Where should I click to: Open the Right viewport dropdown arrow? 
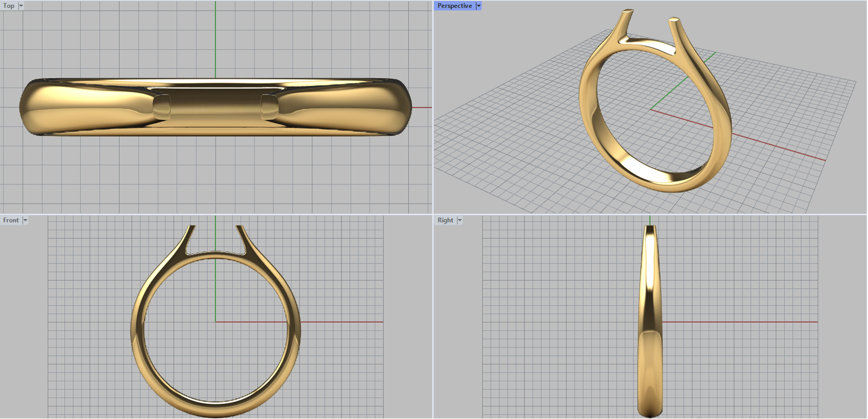tap(459, 220)
